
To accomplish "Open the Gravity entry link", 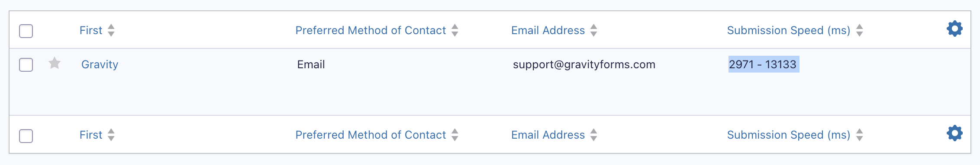I will tap(100, 64).
